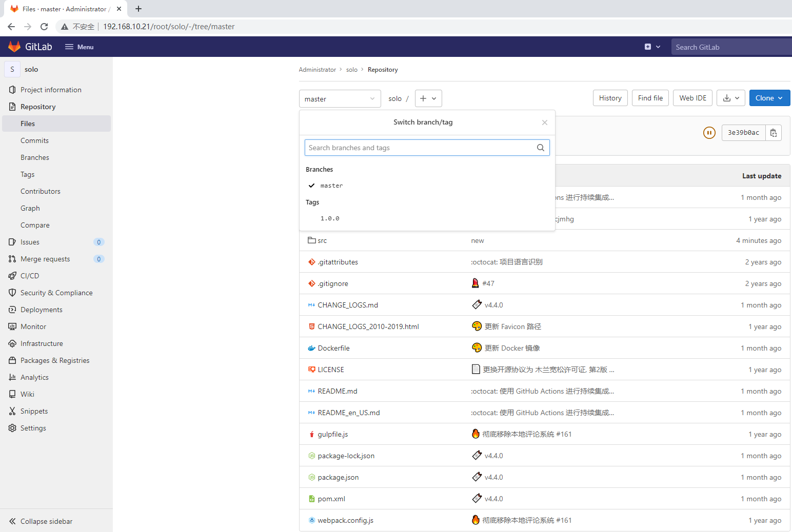Open the Clone dropdown
792x532 pixels.
click(x=769, y=98)
